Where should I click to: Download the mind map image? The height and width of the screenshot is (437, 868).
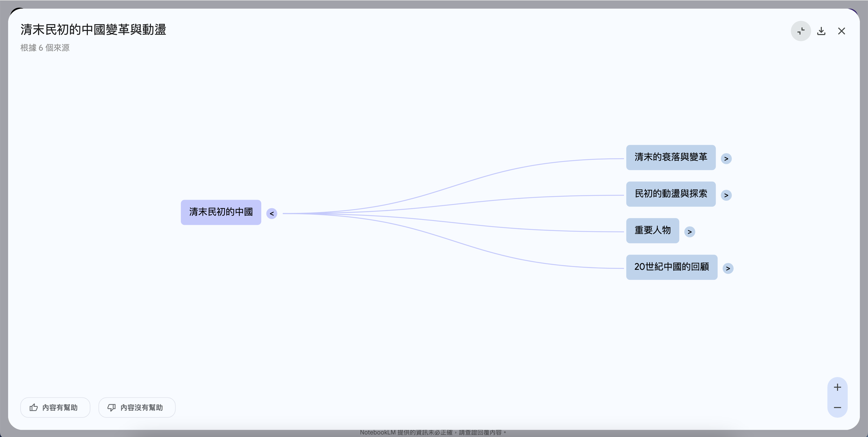click(821, 31)
